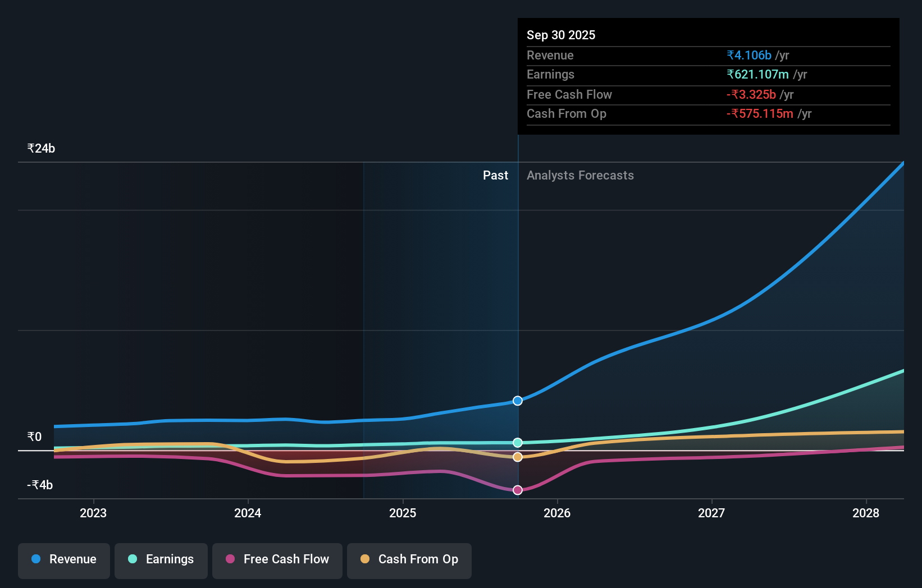922x588 pixels.
Task: Toggle the Revenue series visibility
Action: pos(63,560)
